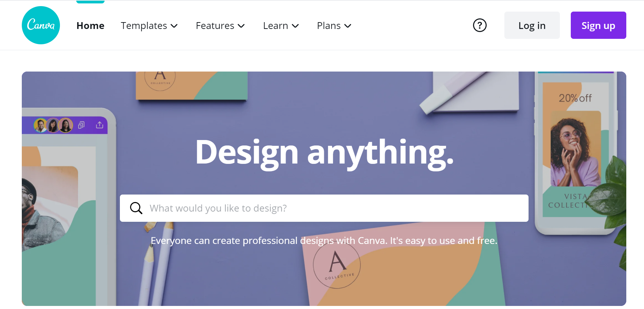
Task: Click the Sign up button
Action: [x=598, y=25]
